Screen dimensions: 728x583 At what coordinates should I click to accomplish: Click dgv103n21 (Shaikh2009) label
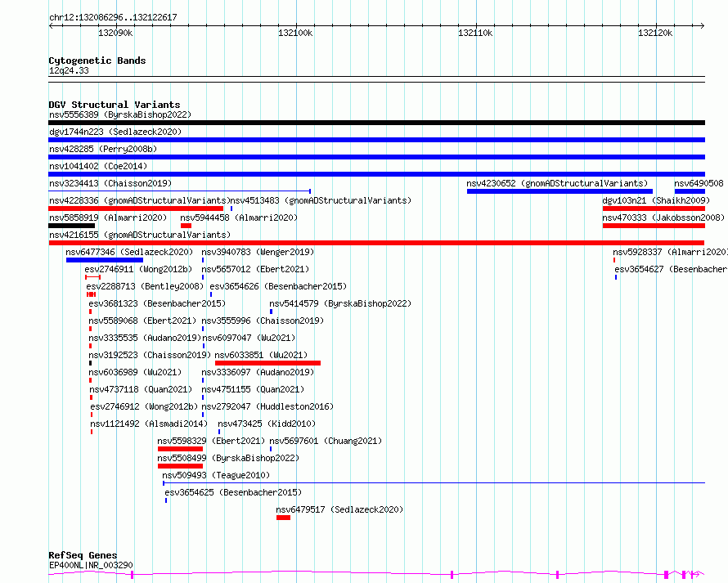coord(656,200)
